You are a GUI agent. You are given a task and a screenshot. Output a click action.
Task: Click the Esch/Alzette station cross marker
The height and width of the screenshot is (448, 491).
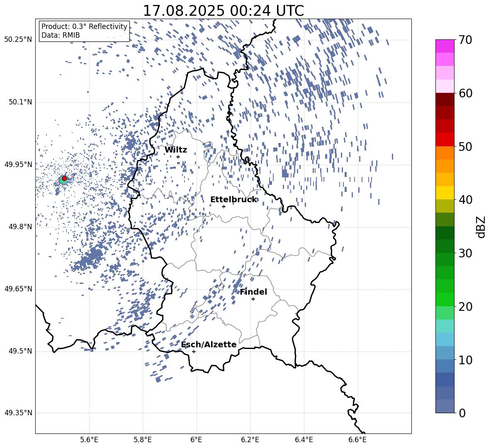[x=194, y=351]
